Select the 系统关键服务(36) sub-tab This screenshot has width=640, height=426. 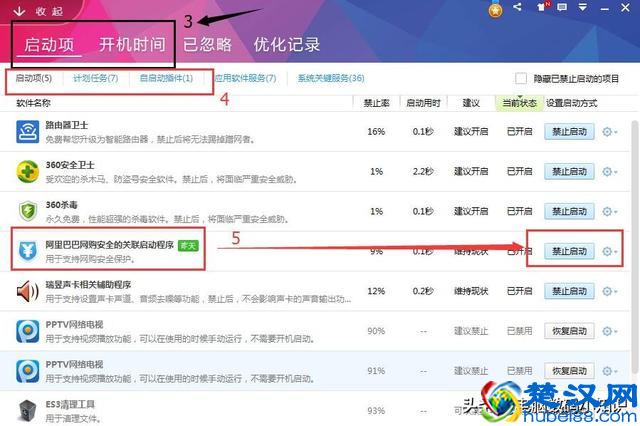[331, 78]
